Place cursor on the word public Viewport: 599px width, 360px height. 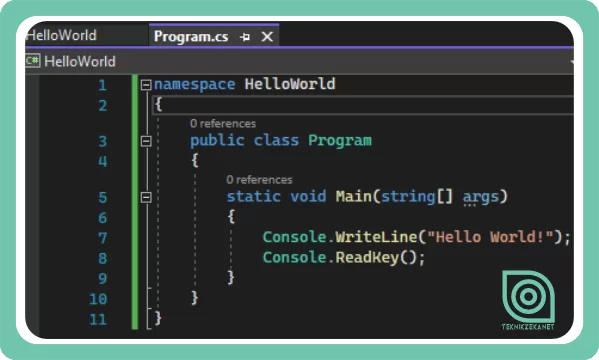coord(217,141)
